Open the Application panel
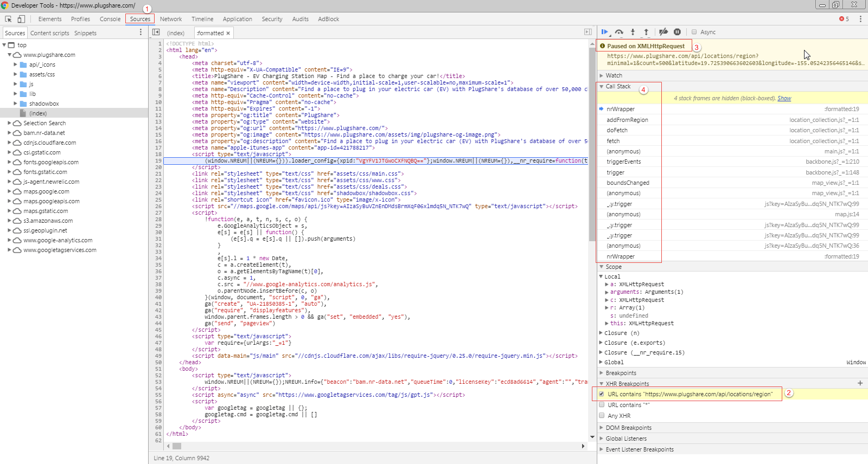This screenshot has width=868, height=464. point(238,19)
